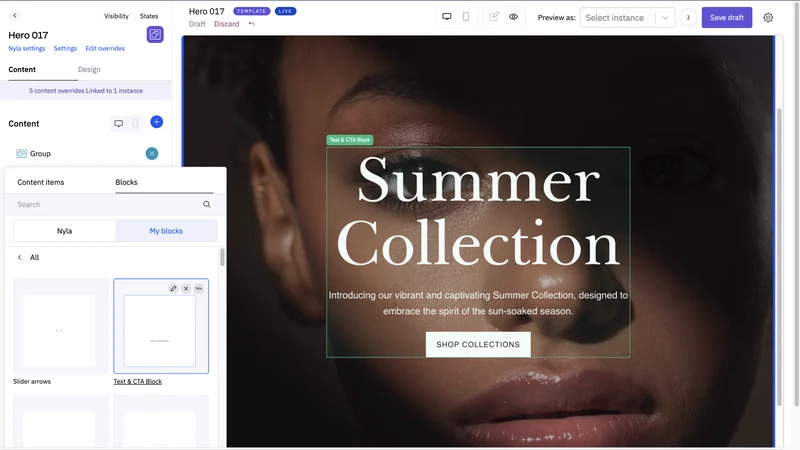This screenshot has width=800, height=450.
Task: Select the Introducing our vibrant paragraph text
Action: coord(478,303)
